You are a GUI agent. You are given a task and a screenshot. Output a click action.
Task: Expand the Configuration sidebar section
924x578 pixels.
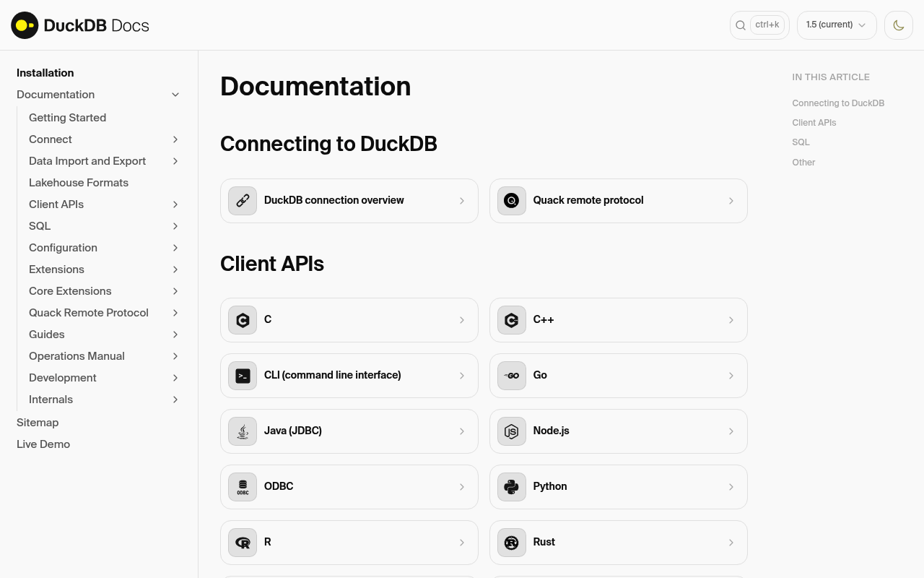[175, 248]
